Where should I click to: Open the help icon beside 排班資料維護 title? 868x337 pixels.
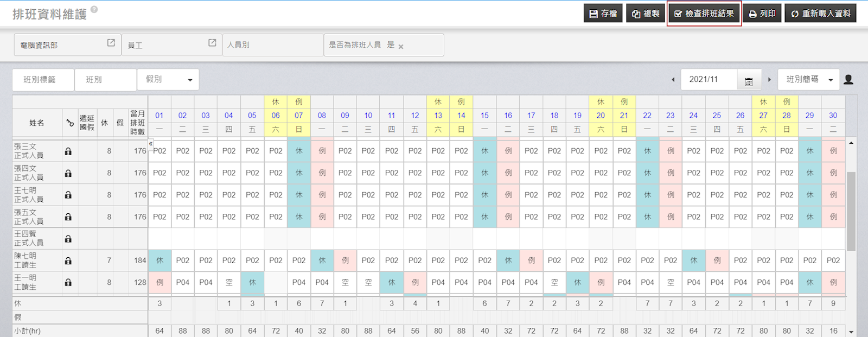coord(94,9)
